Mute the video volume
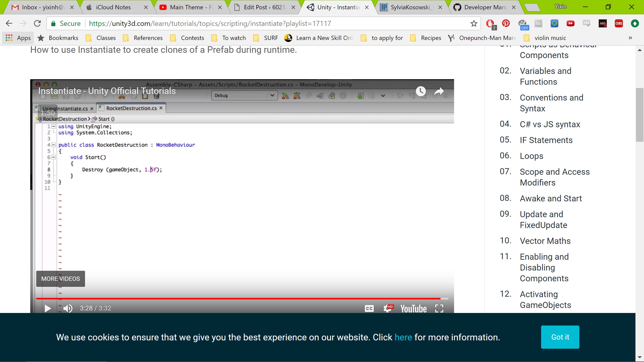Image resolution: width=644 pixels, height=362 pixels. click(68, 308)
